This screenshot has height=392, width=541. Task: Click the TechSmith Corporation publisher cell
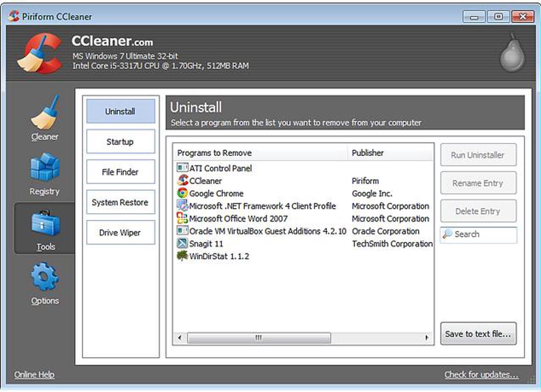pyautogui.click(x=392, y=244)
